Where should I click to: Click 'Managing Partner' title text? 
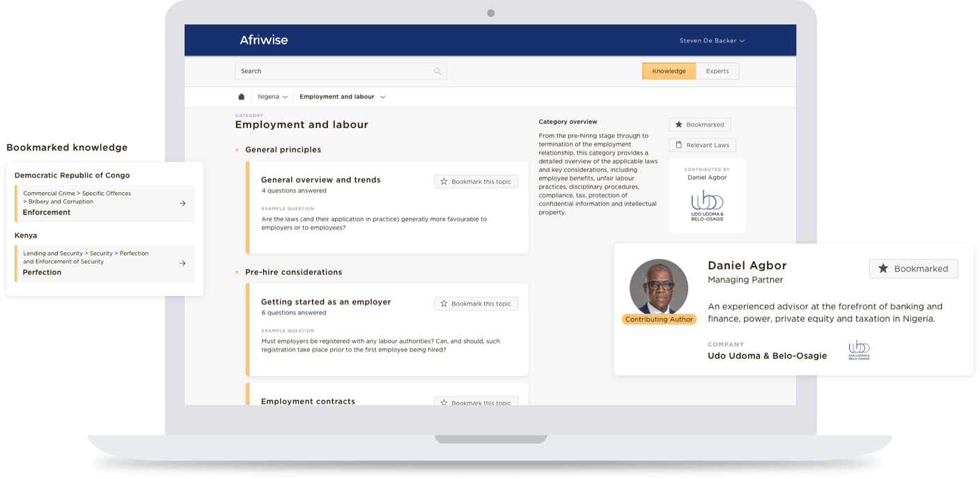click(x=745, y=280)
